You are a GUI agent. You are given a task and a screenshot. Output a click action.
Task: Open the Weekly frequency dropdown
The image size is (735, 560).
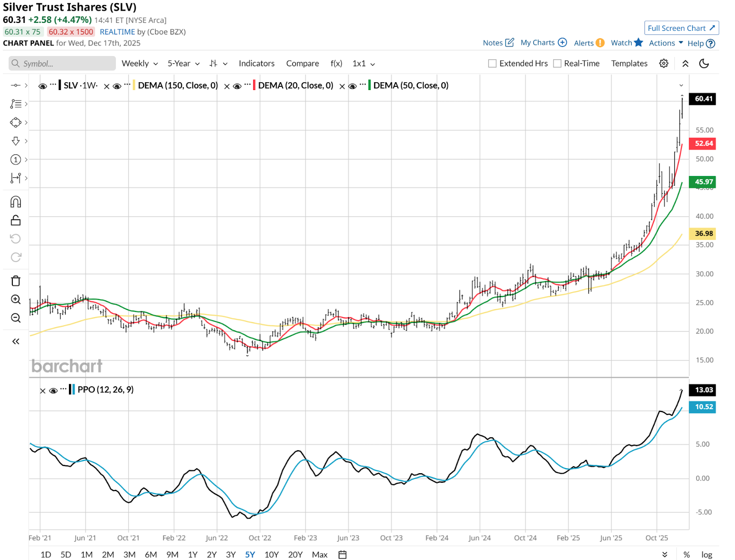pos(140,63)
